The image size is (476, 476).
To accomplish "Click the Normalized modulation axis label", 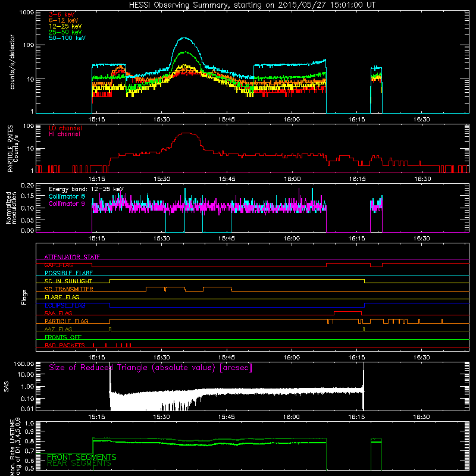I will tap(11, 208).
